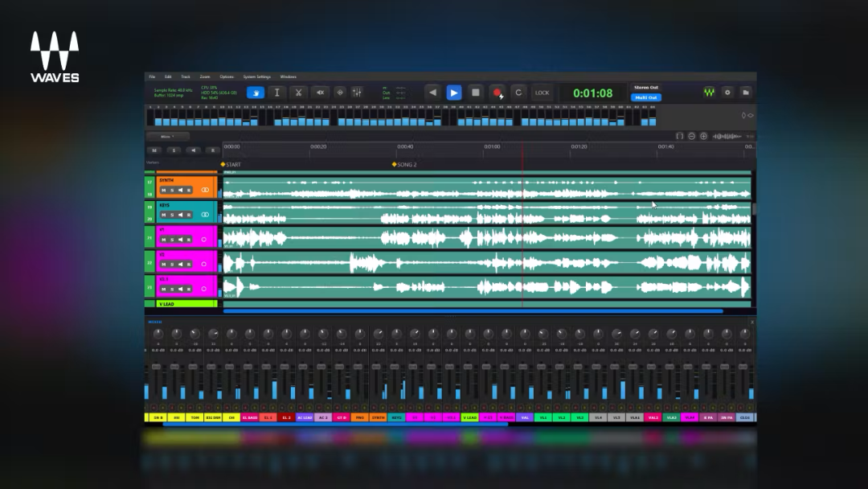Click the green Waves logo button
The width and height of the screenshot is (868, 489).
pyautogui.click(x=709, y=92)
